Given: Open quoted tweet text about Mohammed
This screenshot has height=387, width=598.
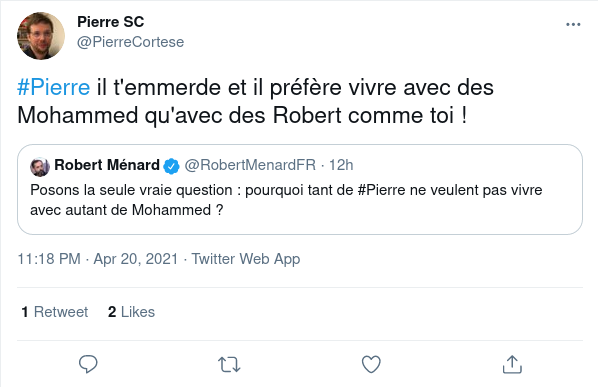Looking at the screenshot, I should 286,200.
